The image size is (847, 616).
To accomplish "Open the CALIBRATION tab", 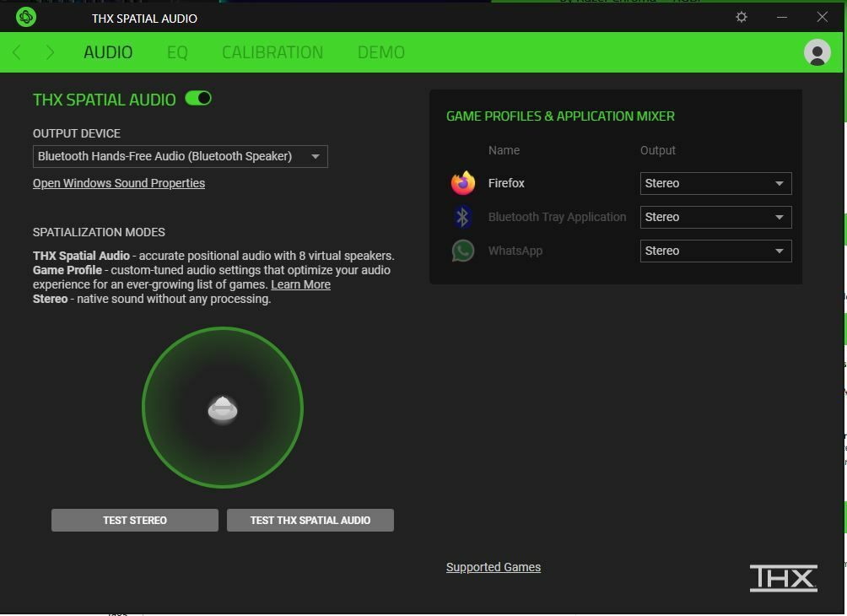I will point(272,52).
